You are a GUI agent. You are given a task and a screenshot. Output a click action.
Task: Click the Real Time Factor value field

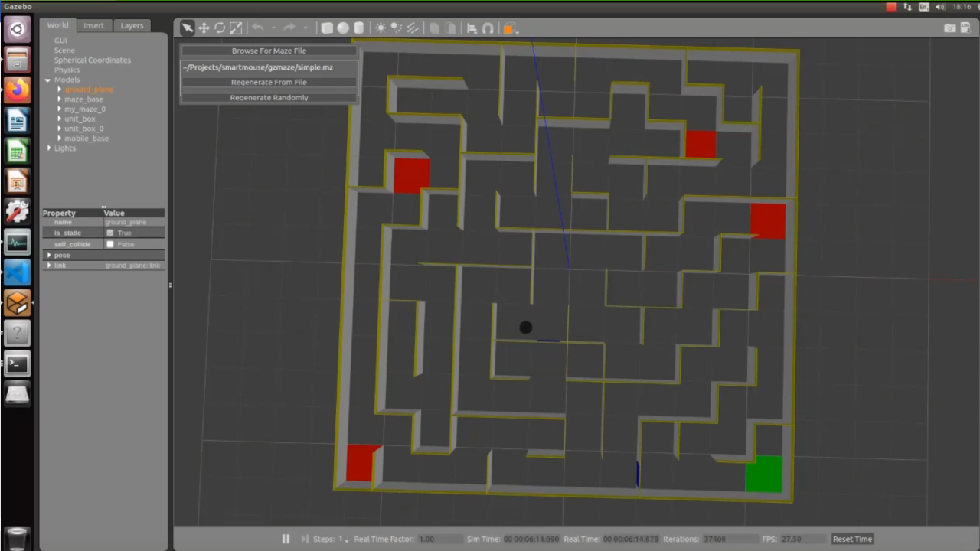(440, 539)
